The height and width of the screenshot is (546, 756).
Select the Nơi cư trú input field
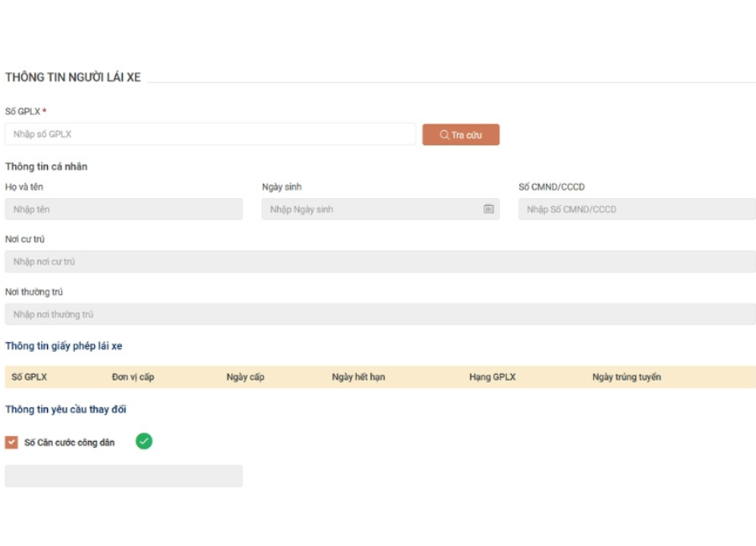(x=380, y=262)
